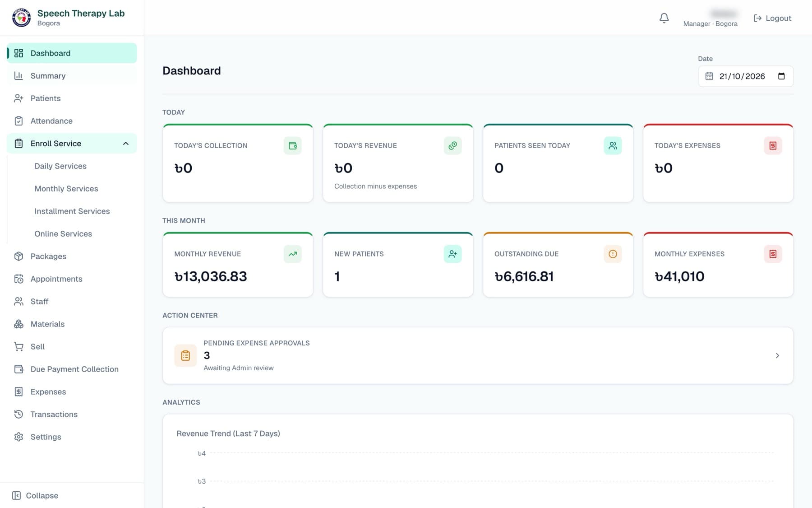Click the Outstanding Due alert icon
Viewport: 812px width, 508px height.
coord(613,254)
